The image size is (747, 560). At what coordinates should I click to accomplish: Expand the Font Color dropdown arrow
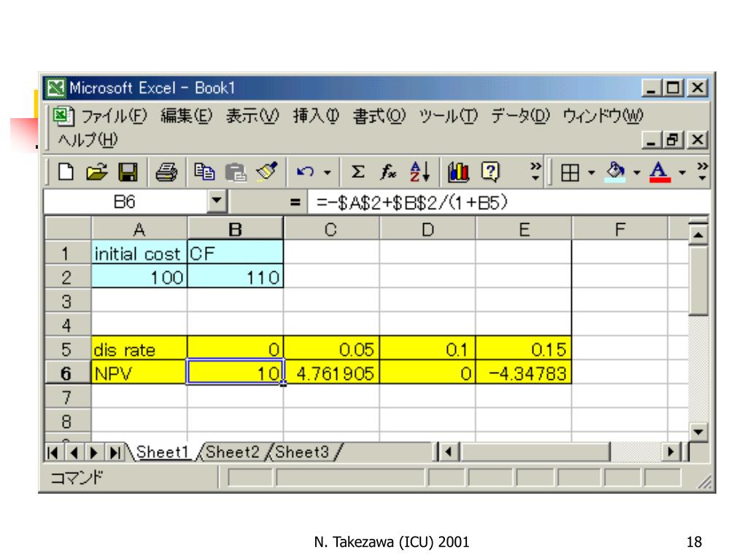[x=681, y=172]
